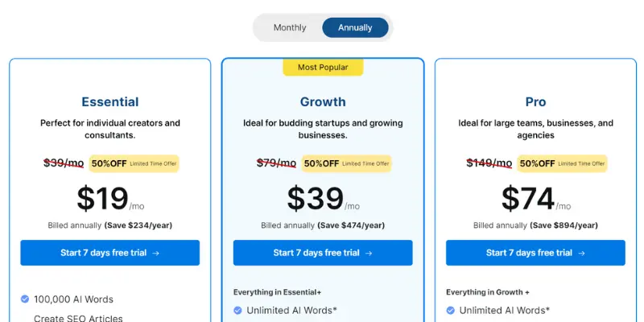This screenshot has height=322, width=644.
Task: Select the Growth plan heading
Action: 323,101
